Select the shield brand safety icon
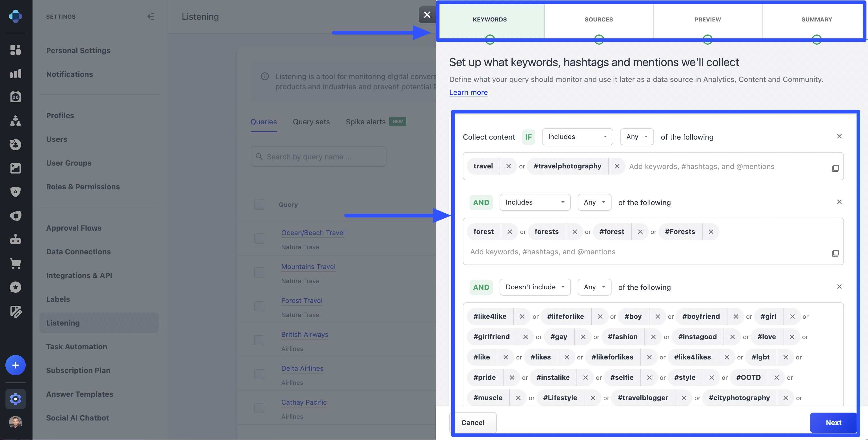868x440 pixels. tap(16, 192)
